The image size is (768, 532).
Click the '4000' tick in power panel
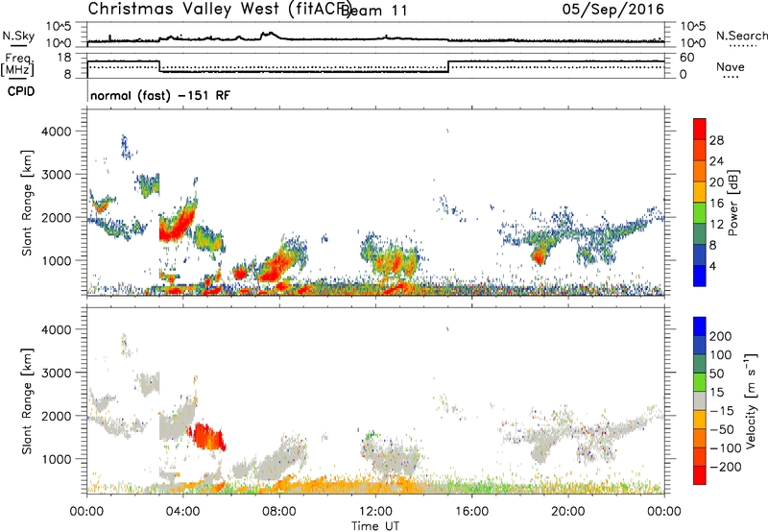57,132
